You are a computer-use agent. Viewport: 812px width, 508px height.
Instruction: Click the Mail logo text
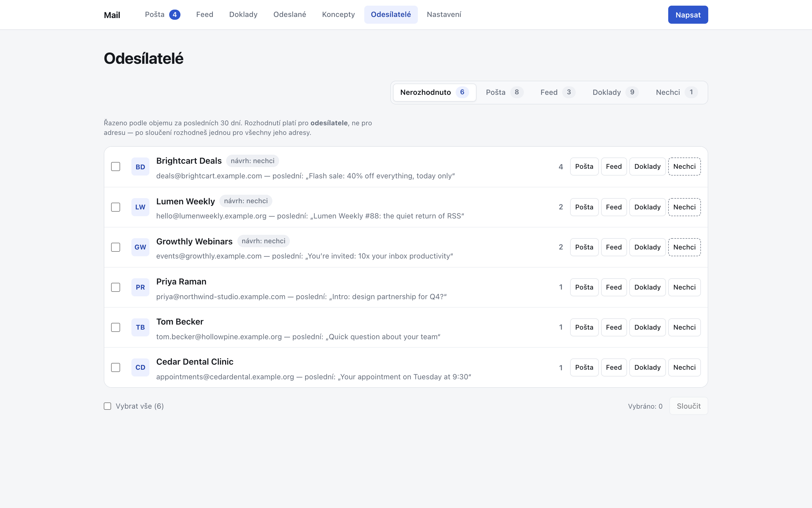click(x=112, y=15)
